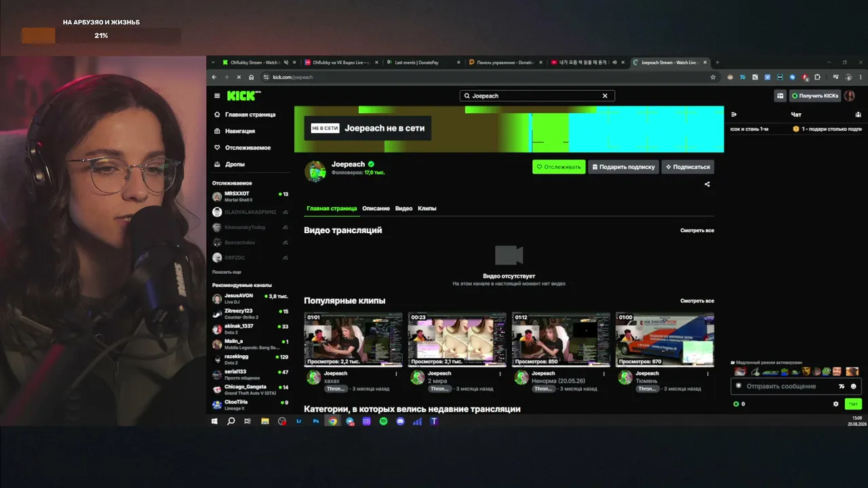
Task: Open Discord from the taskbar
Action: coord(400,422)
